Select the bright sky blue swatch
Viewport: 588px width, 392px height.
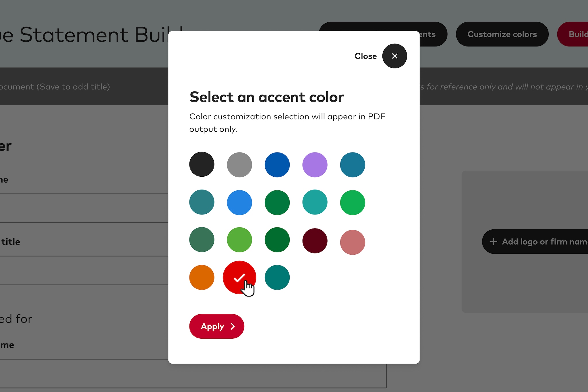point(239,202)
